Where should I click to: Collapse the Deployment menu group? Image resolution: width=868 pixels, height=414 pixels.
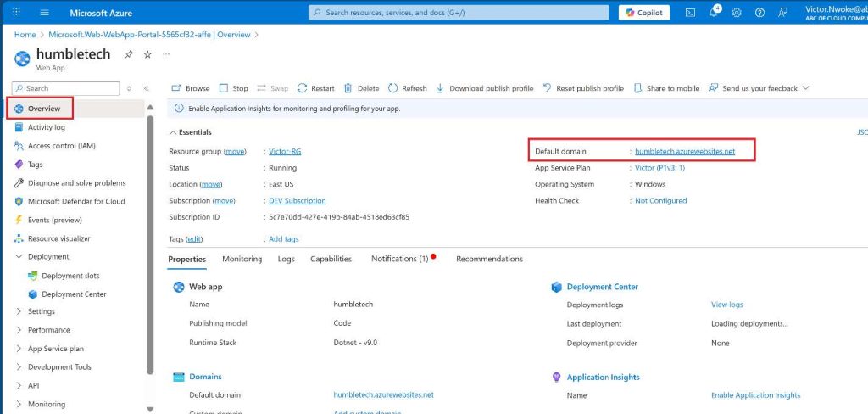click(x=19, y=257)
